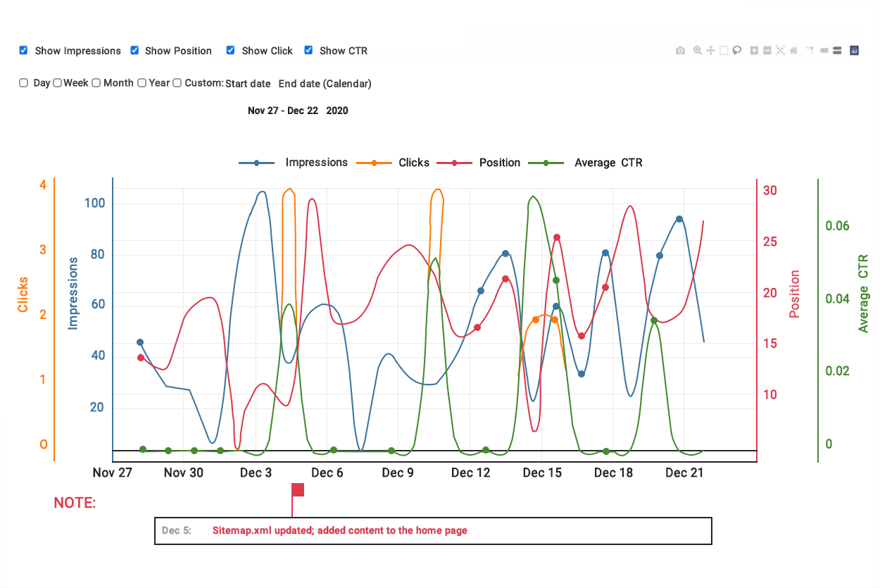This screenshot has height=588, width=880.
Task: Select the Zoom magnifier tool in modebar
Action: [698, 51]
